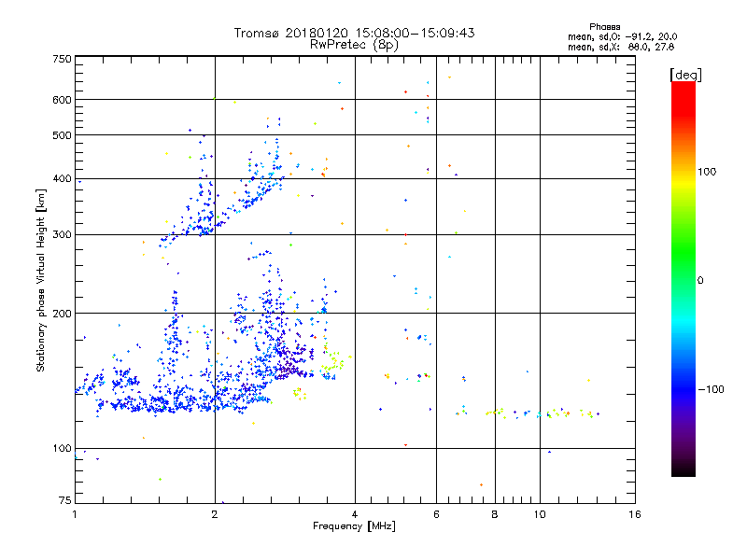
Task: Click the '300' y-axis tick label
Action: [x=62, y=234]
